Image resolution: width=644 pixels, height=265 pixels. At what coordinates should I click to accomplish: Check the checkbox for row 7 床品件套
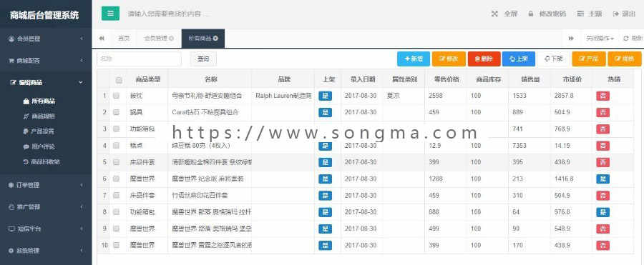[x=116, y=195]
